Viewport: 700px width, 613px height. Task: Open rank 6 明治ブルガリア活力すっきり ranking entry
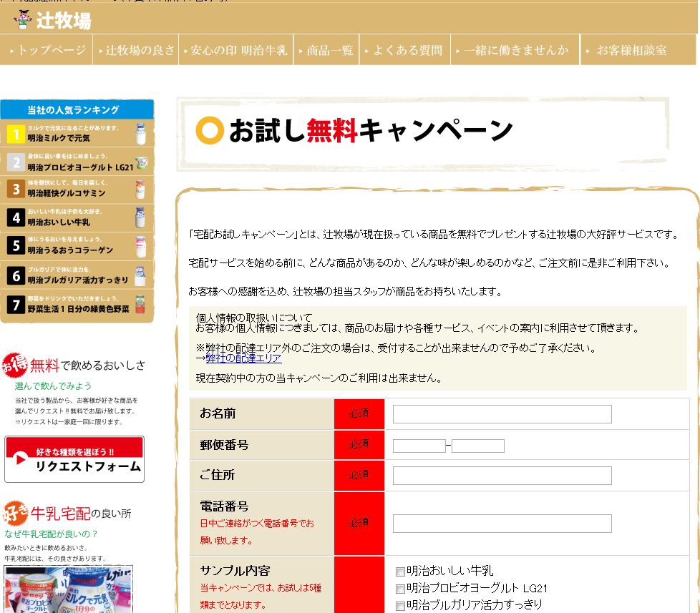[x=77, y=275]
